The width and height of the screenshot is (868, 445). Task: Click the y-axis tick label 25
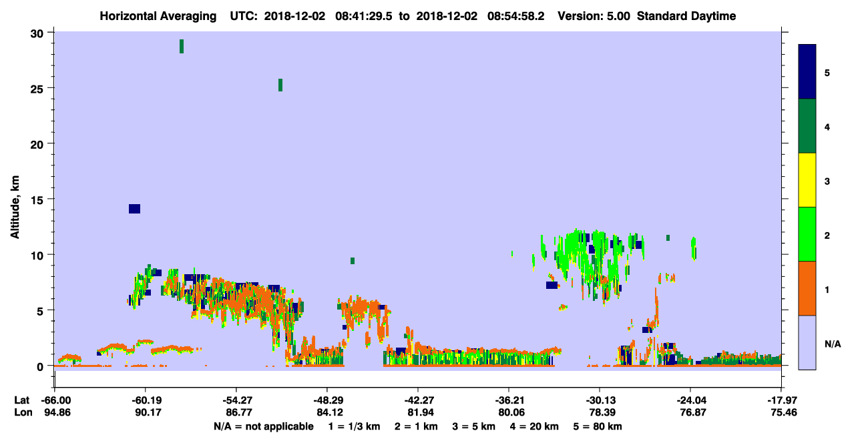pyautogui.click(x=39, y=88)
